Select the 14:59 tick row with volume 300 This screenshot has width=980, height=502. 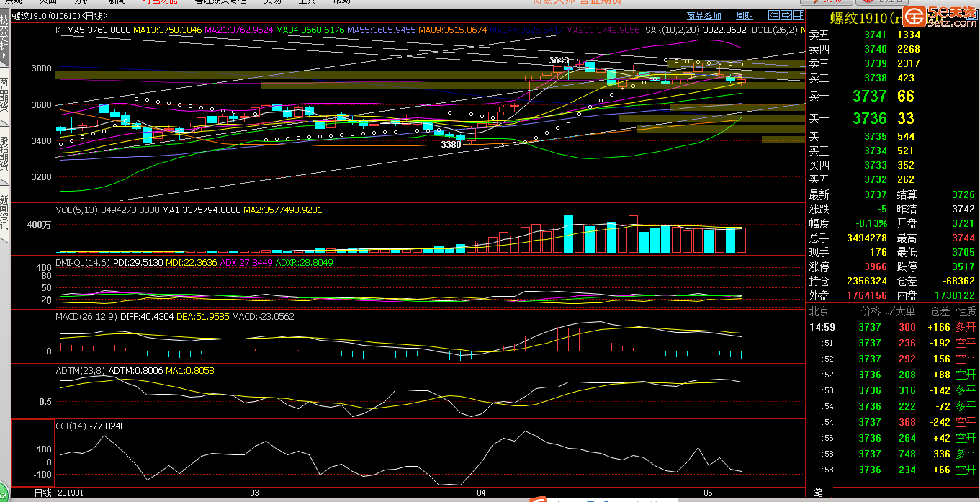[x=892, y=327]
